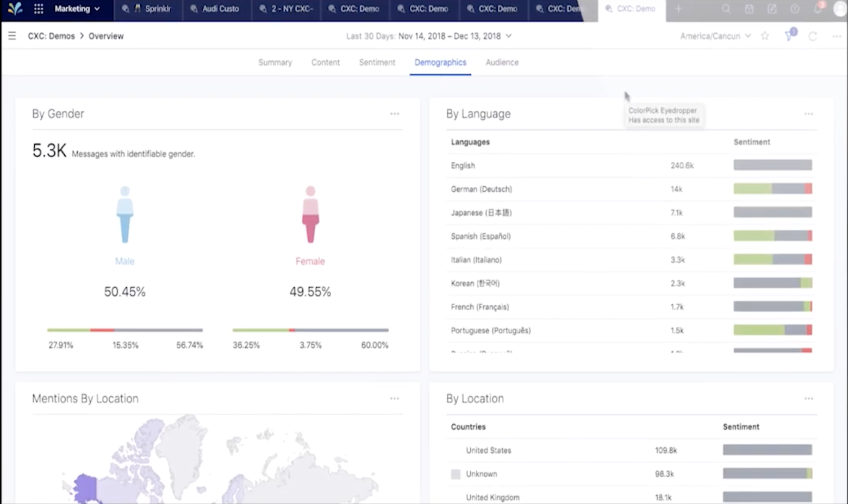Change the America/Cancun timezone dropdown
The width and height of the screenshot is (848, 504).
pos(715,36)
